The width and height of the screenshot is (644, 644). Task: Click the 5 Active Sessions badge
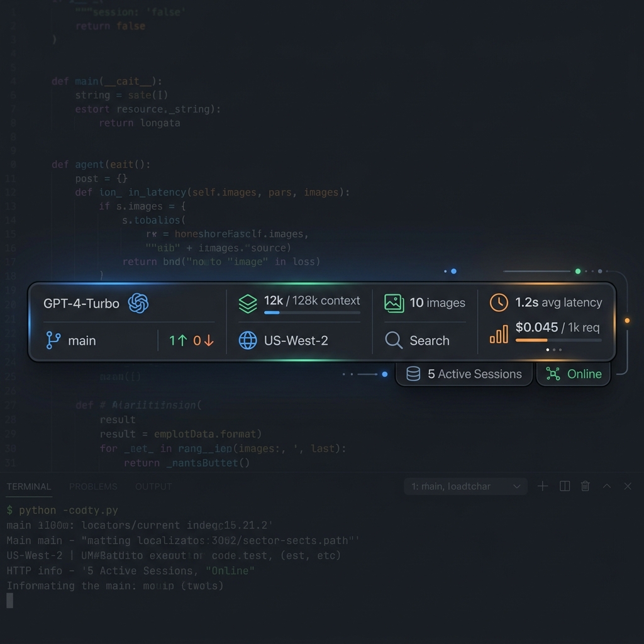(464, 374)
